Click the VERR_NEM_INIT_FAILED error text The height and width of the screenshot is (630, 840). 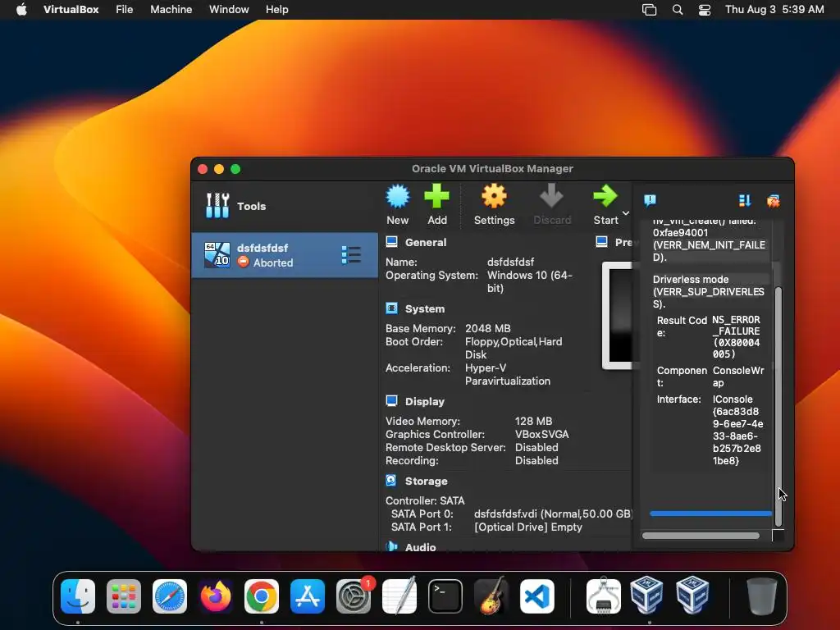(709, 251)
